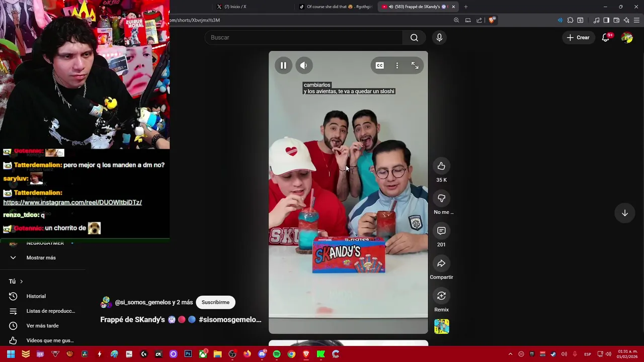Open account avatar menu on YouTube
Viewport: 644px width, 362px height.
click(627, 38)
